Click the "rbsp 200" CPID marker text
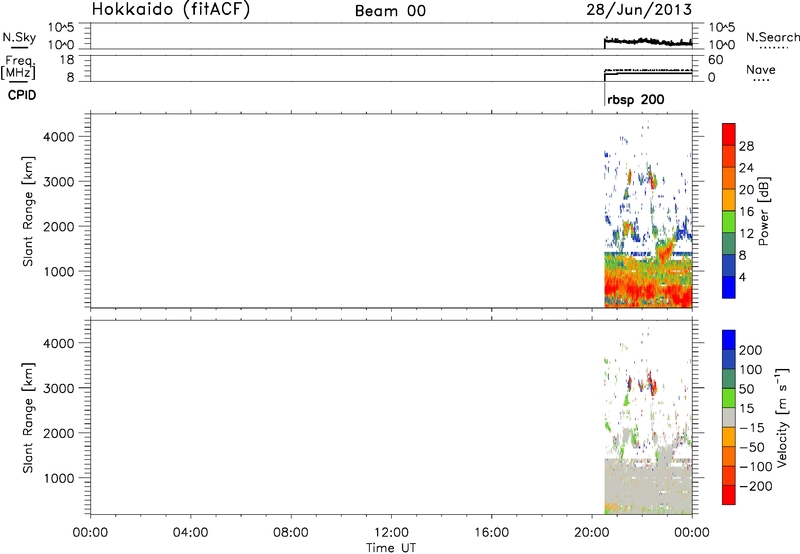The width and height of the screenshot is (800, 554). coord(636,99)
